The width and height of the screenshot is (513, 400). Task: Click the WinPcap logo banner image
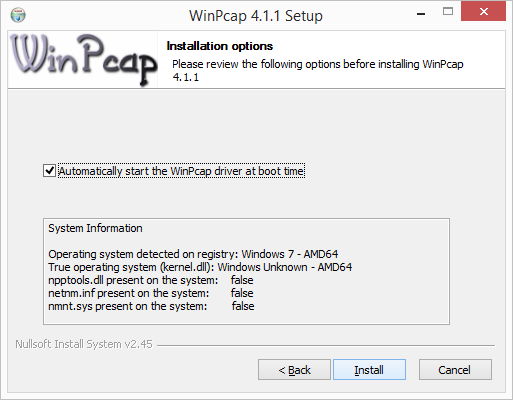tap(83, 59)
